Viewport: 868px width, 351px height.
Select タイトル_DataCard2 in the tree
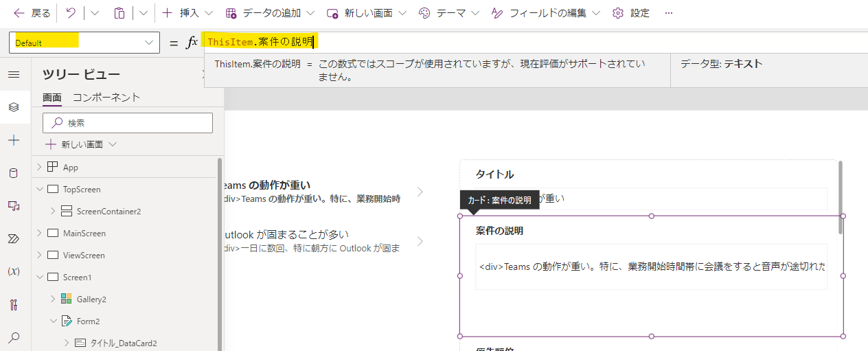pyautogui.click(x=124, y=343)
